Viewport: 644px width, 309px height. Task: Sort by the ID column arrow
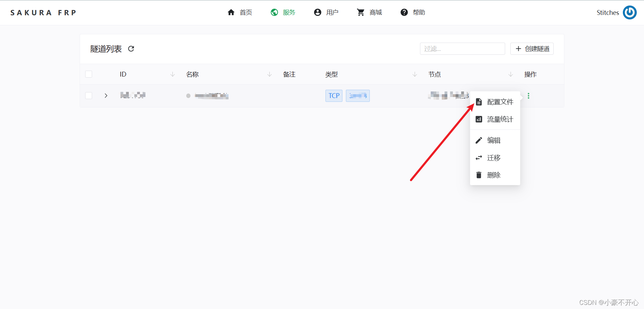tap(172, 74)
